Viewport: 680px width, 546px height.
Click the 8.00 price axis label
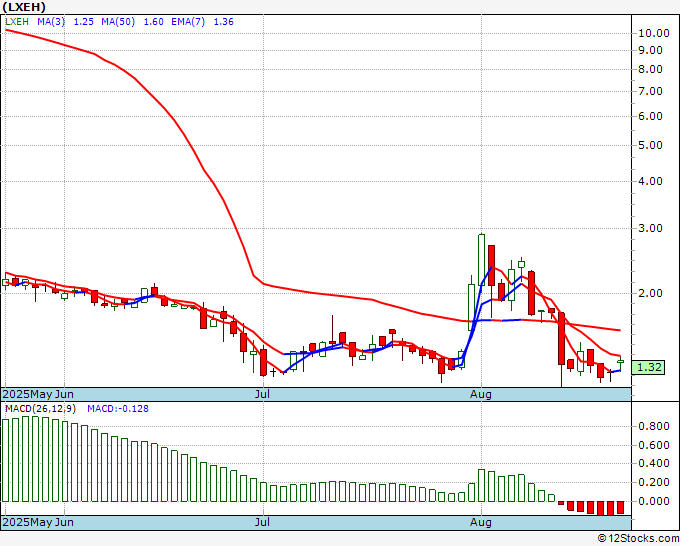pyautogui.click(x=651, y=69)
